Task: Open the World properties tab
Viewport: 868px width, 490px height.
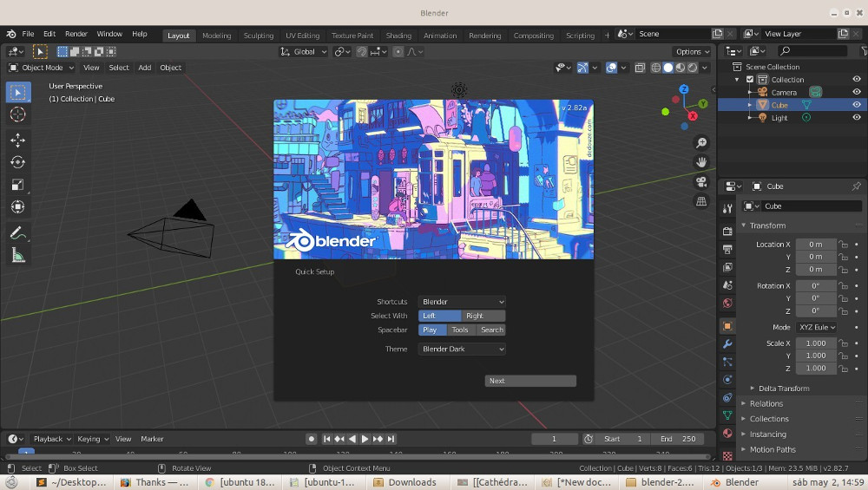Action: point(727,303)
